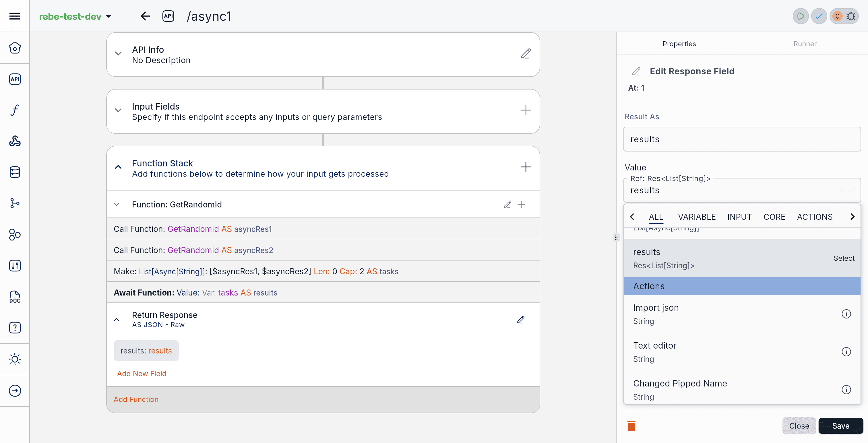Open the rebe-test-dev environment dropdown

pyautogui.click(x=75, y=16)
